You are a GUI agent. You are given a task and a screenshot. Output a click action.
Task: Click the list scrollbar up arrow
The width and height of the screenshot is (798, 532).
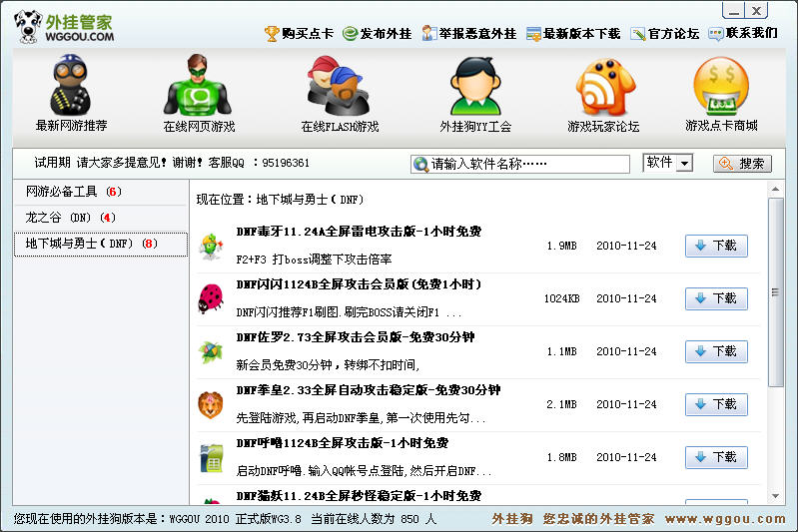(x=775, y=190)
